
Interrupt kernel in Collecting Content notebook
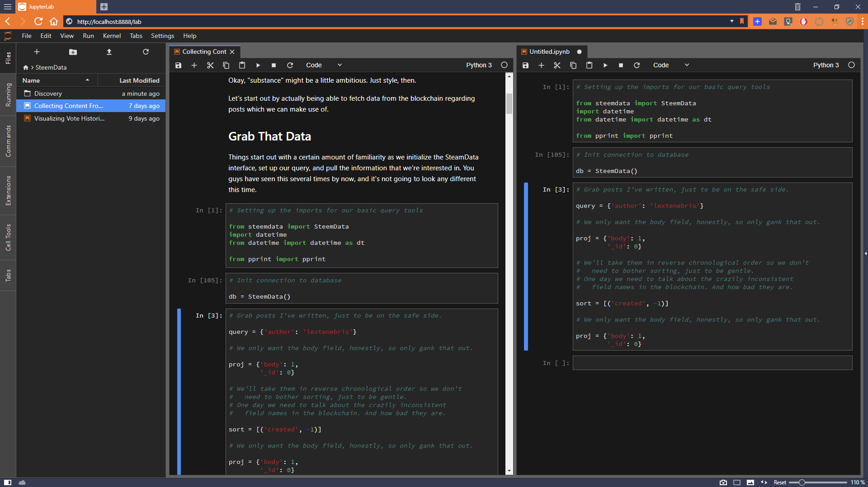274,65
